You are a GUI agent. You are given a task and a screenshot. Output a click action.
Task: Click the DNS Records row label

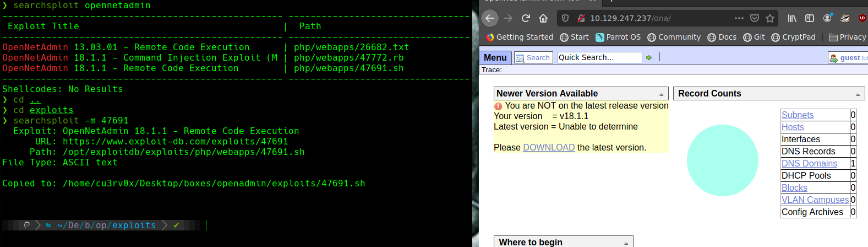coord(809,151)
